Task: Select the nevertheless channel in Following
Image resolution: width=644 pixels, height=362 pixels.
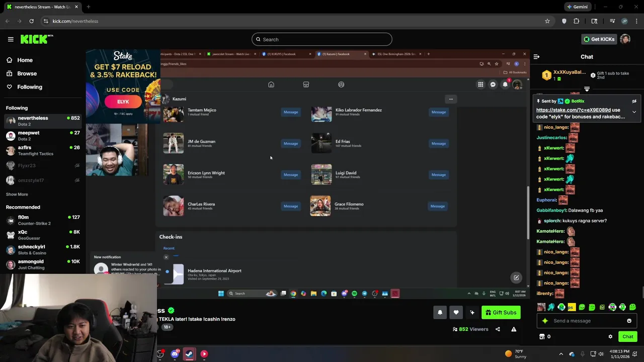Action: [x=43, y=121]
